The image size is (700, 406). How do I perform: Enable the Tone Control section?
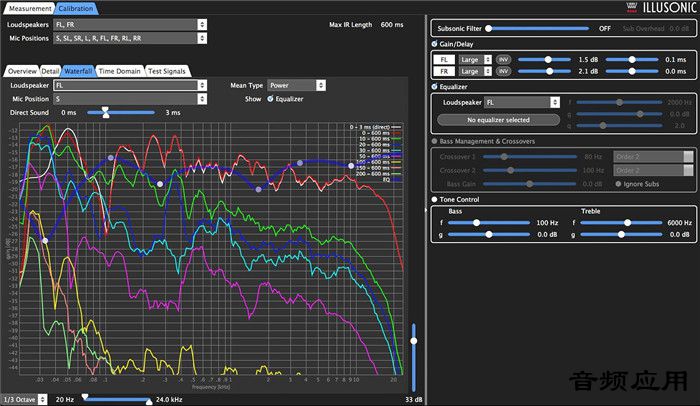434,199
